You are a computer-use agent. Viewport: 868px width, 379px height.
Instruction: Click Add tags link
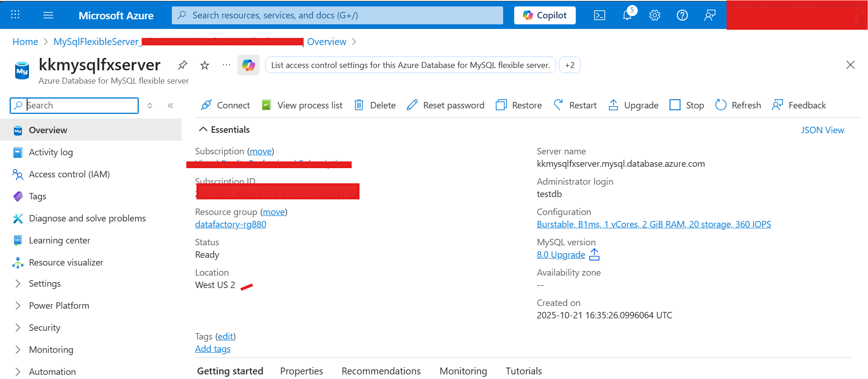pyautogui.click(x=213, y=349)
